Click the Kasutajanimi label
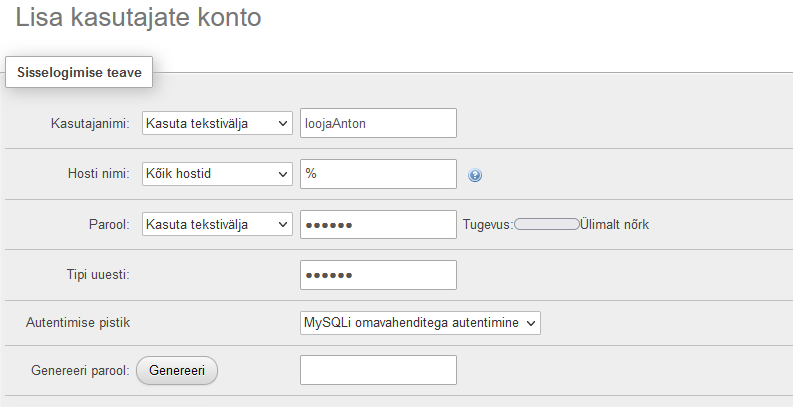 [x=90, y=123]
